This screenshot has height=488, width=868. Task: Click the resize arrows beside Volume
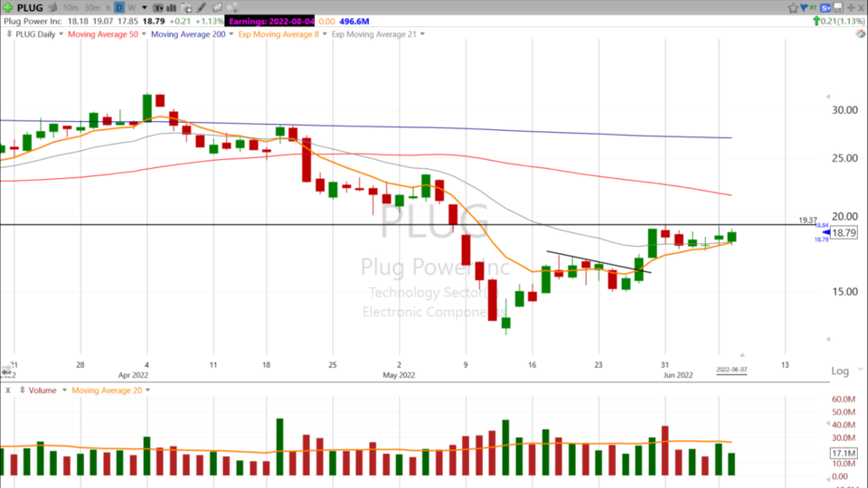pos(22,390)
